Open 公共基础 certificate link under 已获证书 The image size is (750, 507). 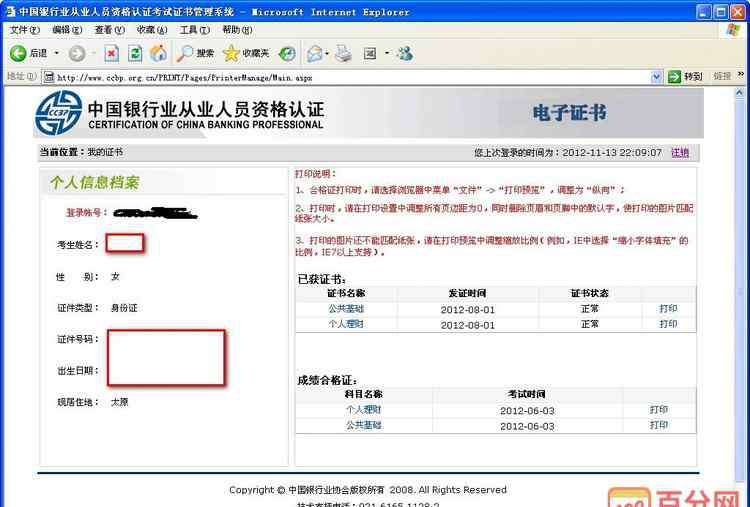click(346, 309)
